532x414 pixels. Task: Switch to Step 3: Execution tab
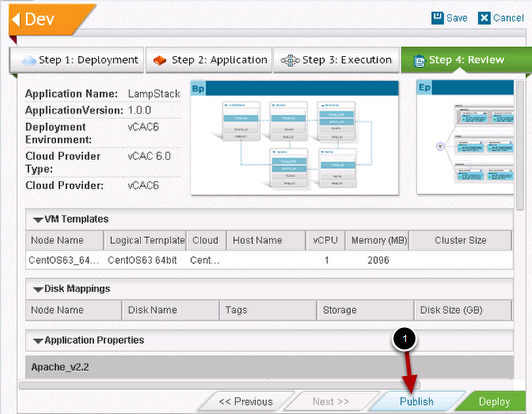336,60
